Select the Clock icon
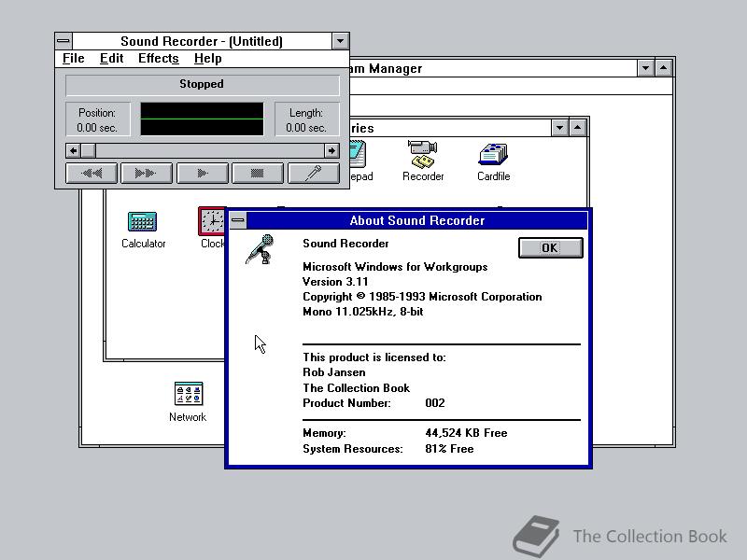The width and height of the screenshot is (747, 560). pyautogui.click(x=212, y=228)
